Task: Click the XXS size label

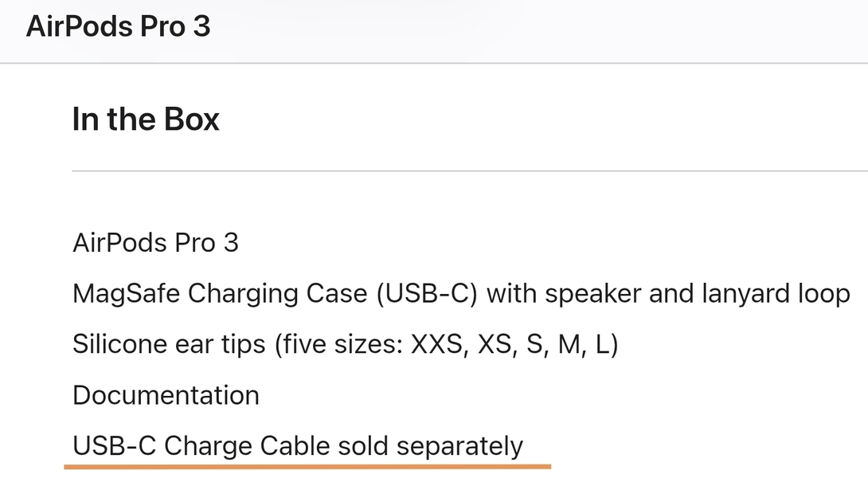Action: click(x=436, y=344)
